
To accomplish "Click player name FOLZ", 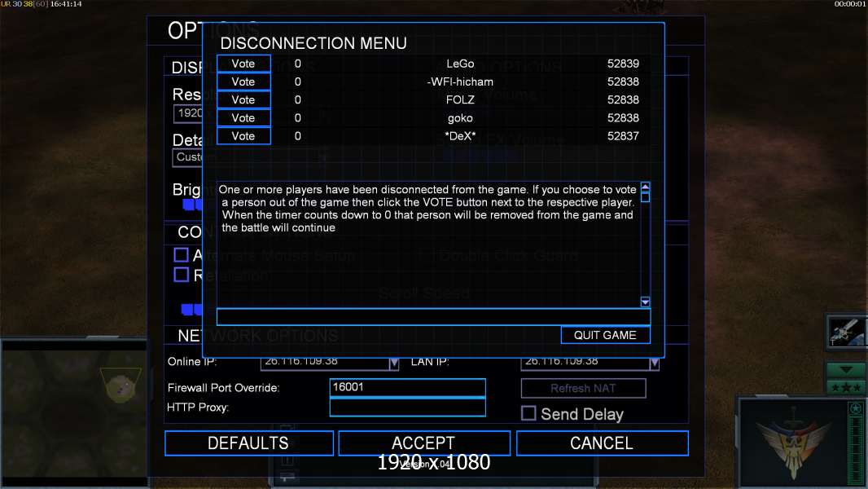I will (x=460, y=100).
